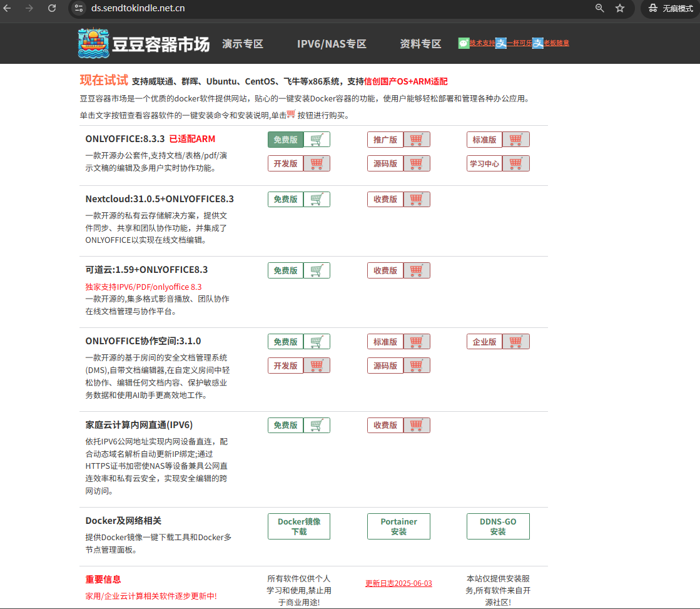Click the red cart icon beside Nextcloud 收费版
Viewport: 700px width, 609px height.
(416, 199)
